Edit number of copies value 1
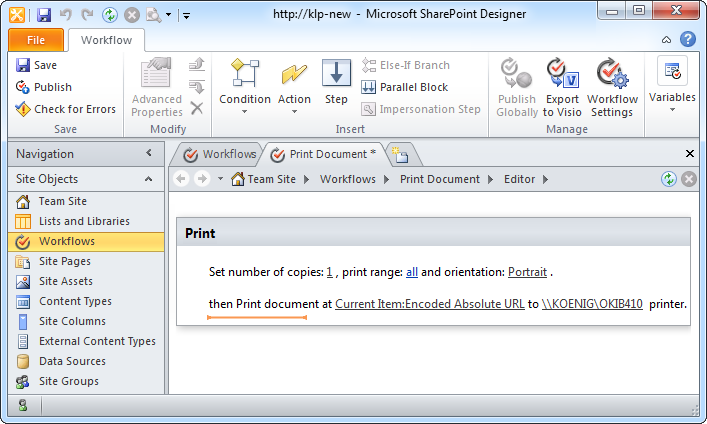 point(330,272)
